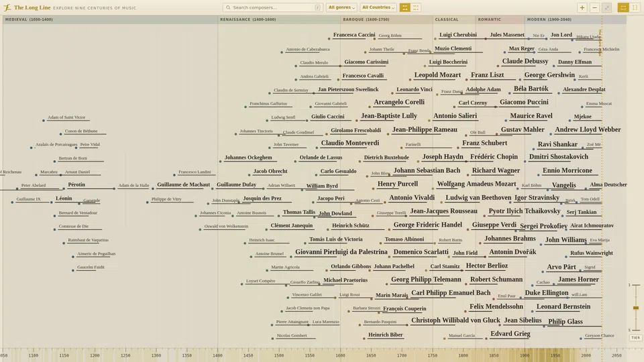Viewport: 644px width, 362px height.
Task: Select Philip Glass on the timeline
Action: [565, 322]
